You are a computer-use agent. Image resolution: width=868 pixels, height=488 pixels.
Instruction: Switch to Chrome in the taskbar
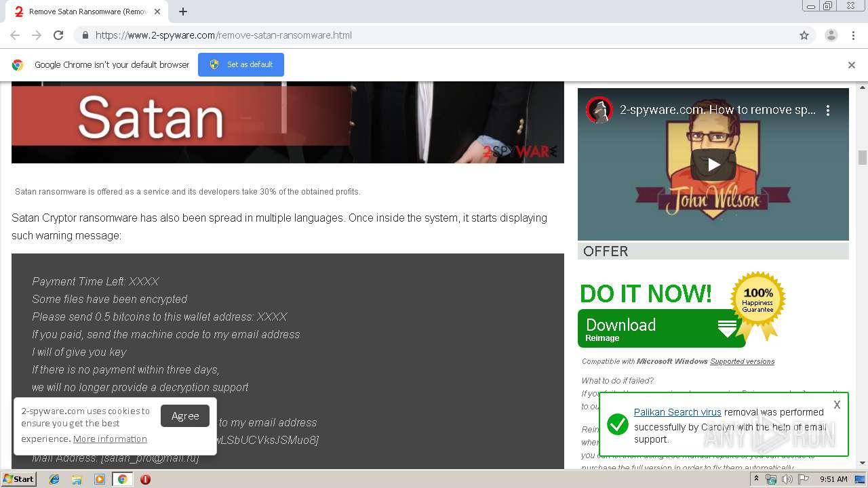pos(122,479)
